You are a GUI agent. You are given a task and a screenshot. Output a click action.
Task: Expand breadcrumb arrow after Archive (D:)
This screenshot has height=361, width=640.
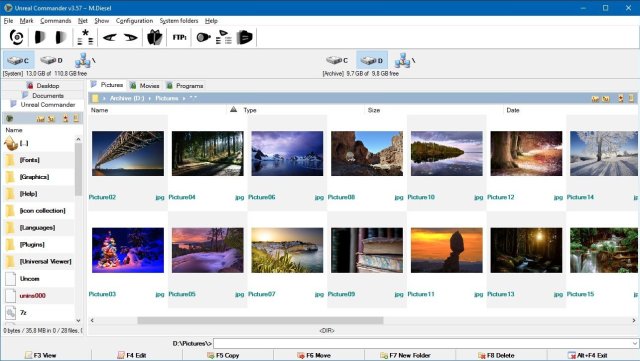pyautogui.click(x=149, y=98)
